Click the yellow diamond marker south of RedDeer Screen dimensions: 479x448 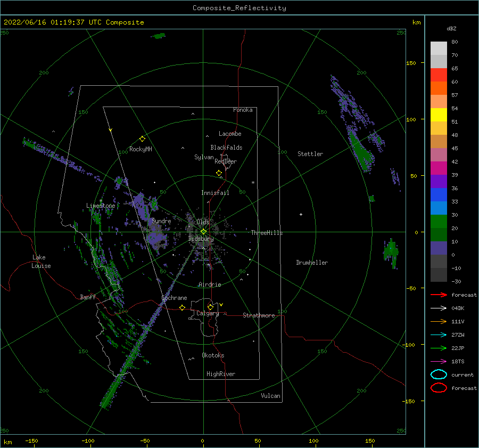click(x=219, y=173)
